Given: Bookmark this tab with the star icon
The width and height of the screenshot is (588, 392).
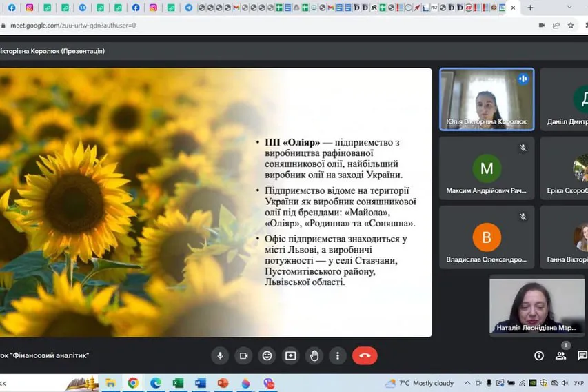Looking at the screenshot, I should coord(571,25).
